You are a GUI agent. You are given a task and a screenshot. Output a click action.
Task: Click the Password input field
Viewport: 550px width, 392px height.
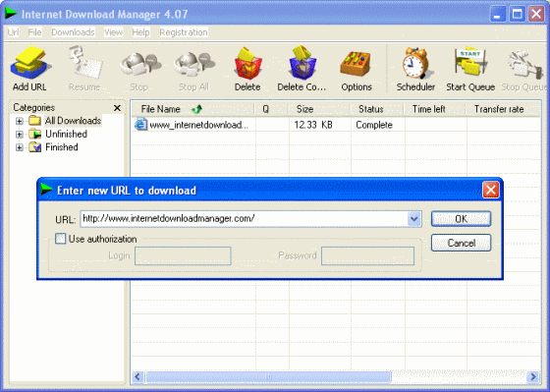[367, 255]
